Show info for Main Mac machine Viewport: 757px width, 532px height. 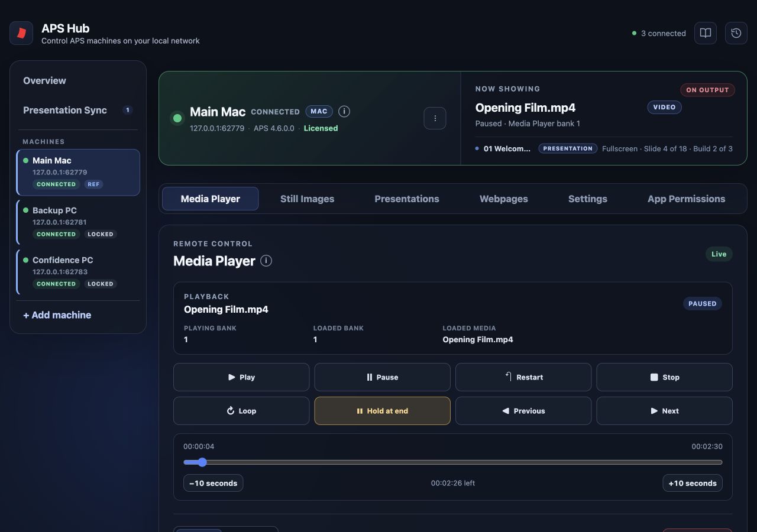point(344,111)
